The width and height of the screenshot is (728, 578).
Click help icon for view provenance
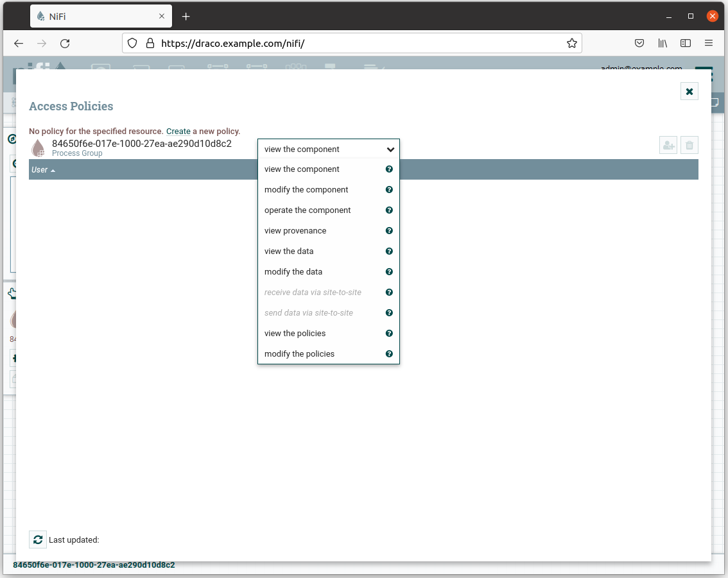tap(389, 230)
